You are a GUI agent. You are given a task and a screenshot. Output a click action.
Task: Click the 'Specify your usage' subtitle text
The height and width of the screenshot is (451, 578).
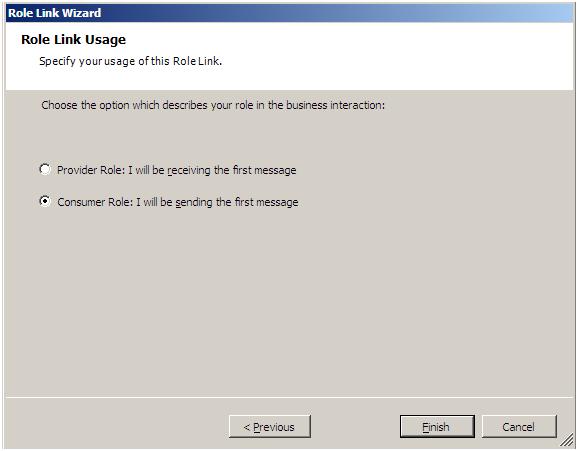130,61
